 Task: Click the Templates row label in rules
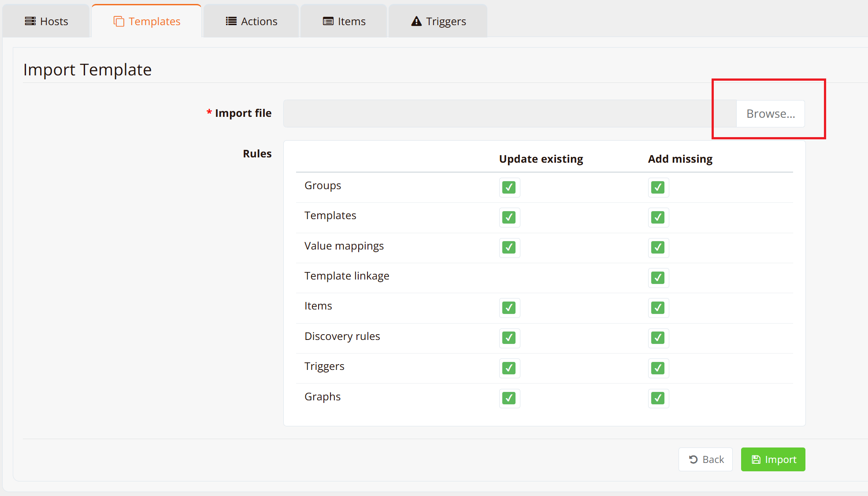[330, 216]
